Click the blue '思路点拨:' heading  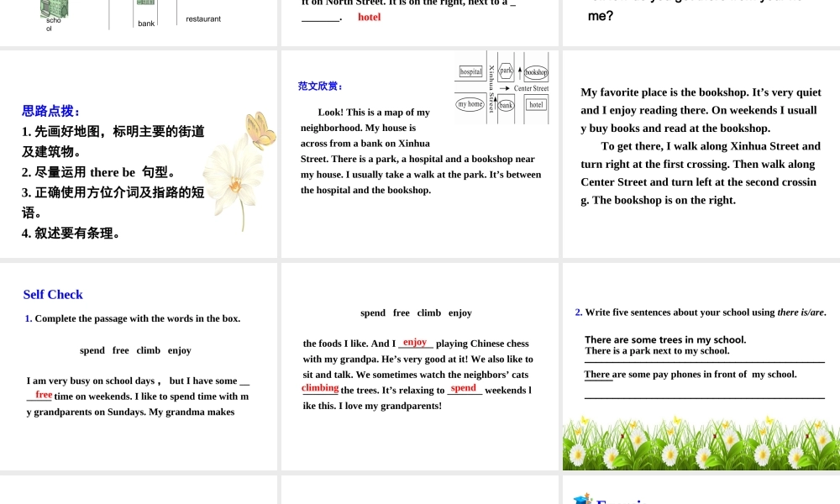(x=51, y=112)
